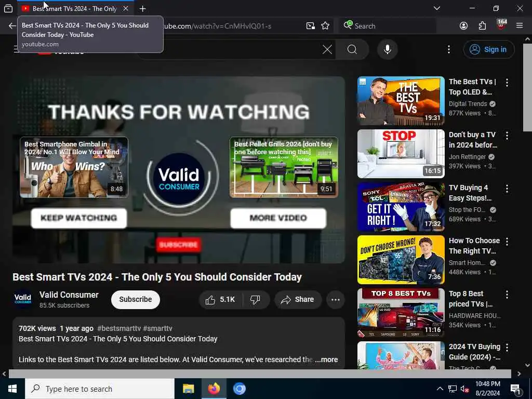This screenshot has height=399, width=532.
Task: Open the Valid Consumer channel avatar below video
Action: click(x=23, y=299)
